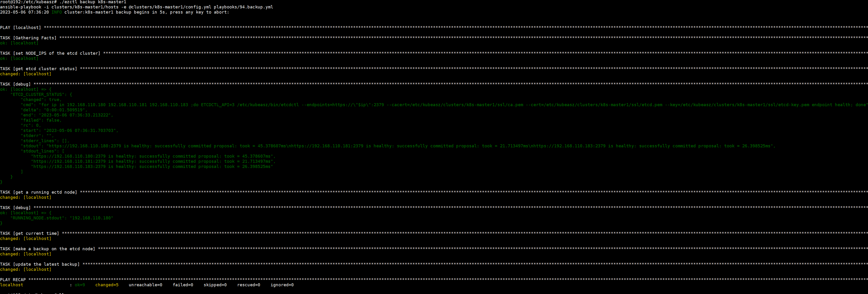Screen dimensions: 868x294
Task: Click 'TASK [get current time]' heading
Action: tap(30, 233)
